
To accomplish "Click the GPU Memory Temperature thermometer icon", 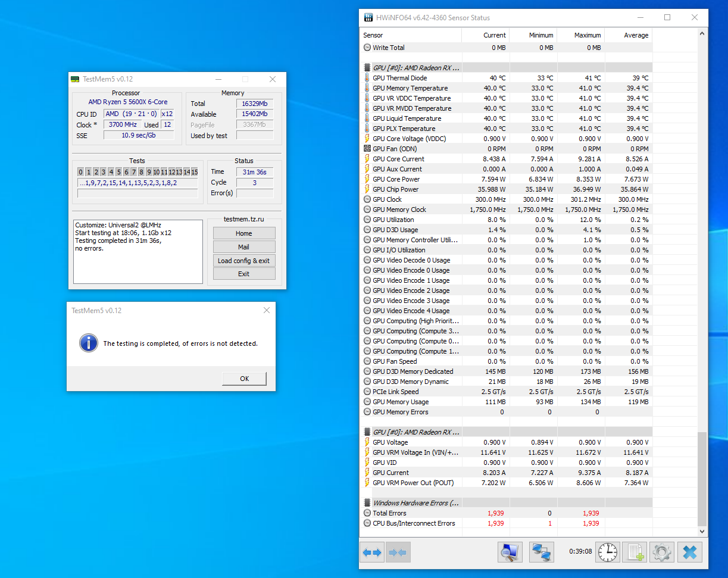I will 367,88.
